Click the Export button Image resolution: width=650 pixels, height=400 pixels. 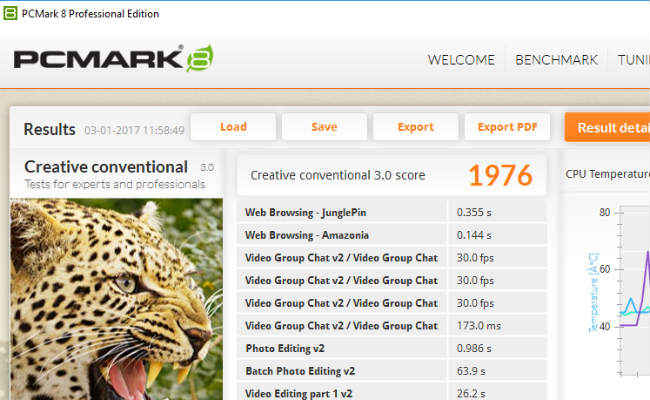(x=415, y=127)
